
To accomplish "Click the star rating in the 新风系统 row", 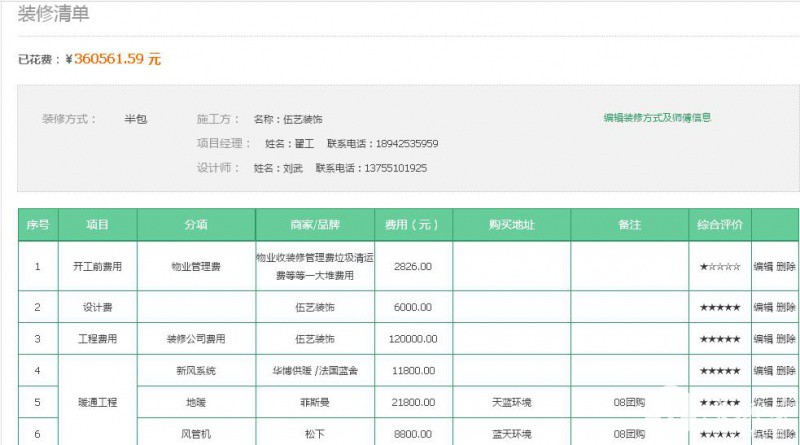I will tap(719, 371).
